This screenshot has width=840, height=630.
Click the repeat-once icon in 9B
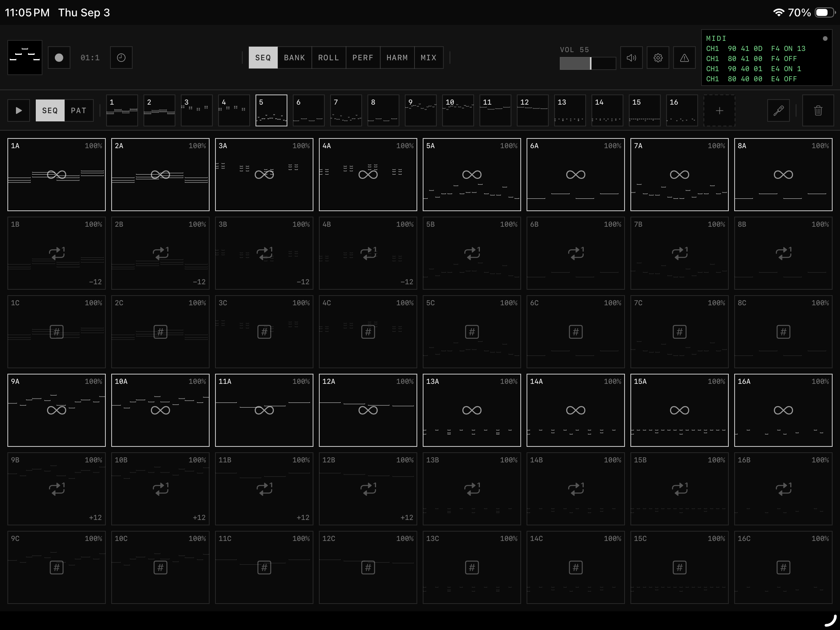click(x=57, y=489)
